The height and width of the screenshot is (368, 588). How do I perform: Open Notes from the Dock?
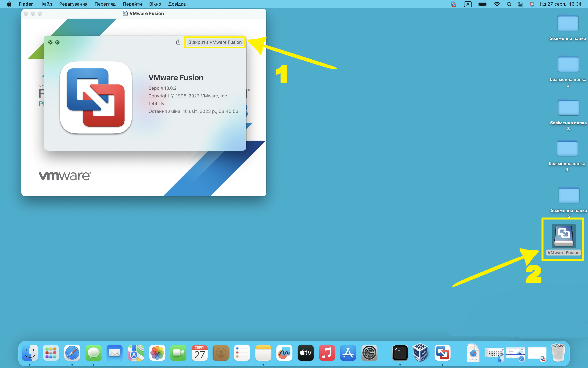263,353
